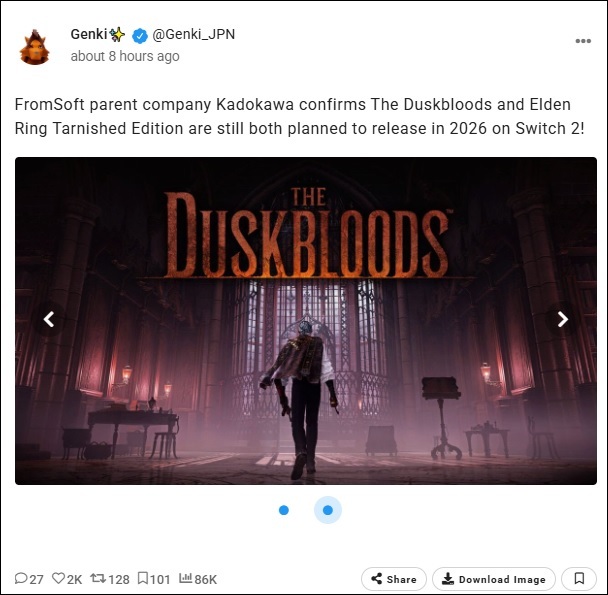Click the post text about Kadokawa
The width and height of the screenshot is (608, 595).
click(x=299, y=116)
